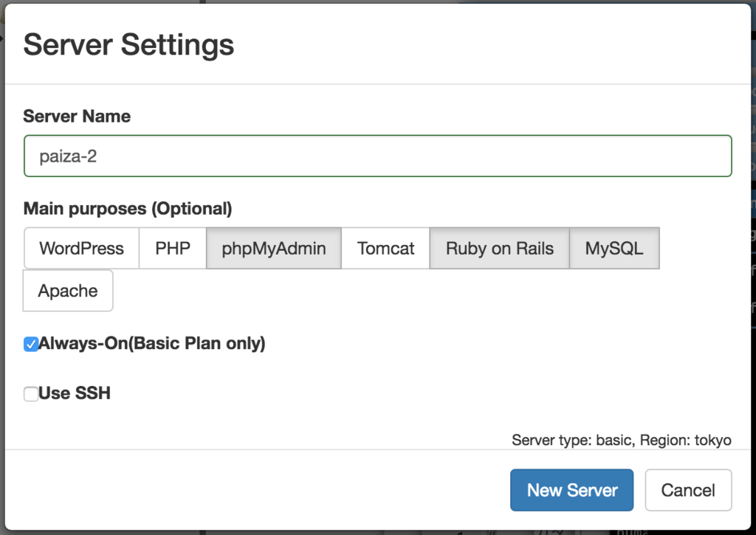Screen dimensions: 756x535
Task: Click the Always-On(Basic Plan only) label text
Action: [x=152, y=343]
